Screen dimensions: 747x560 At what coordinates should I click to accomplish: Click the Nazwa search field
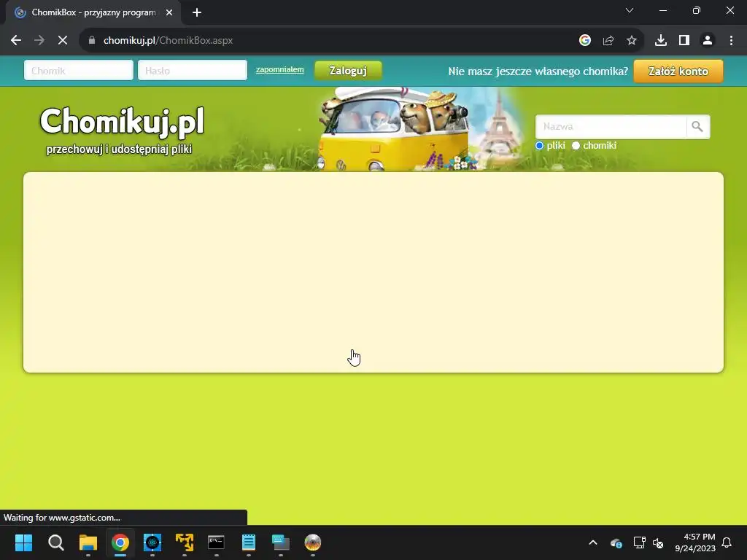611,127
